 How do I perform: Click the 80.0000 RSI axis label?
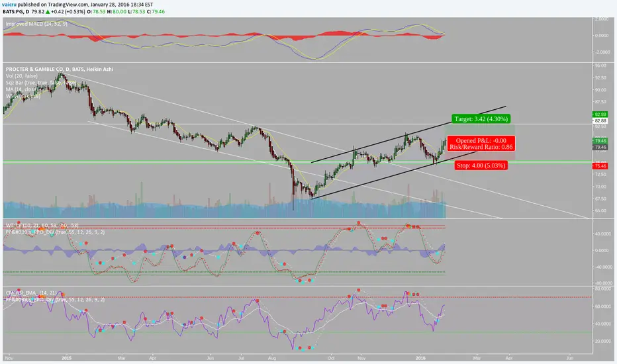click(603, 289)
